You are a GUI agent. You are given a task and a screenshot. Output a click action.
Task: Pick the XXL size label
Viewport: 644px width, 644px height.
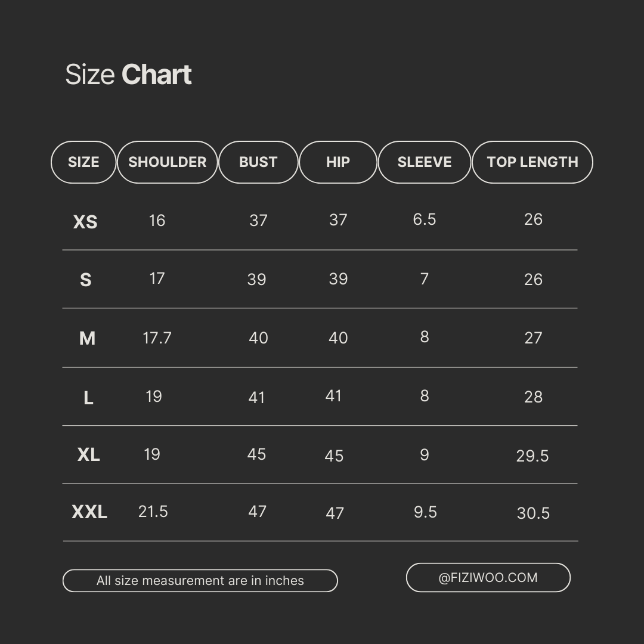89,512
